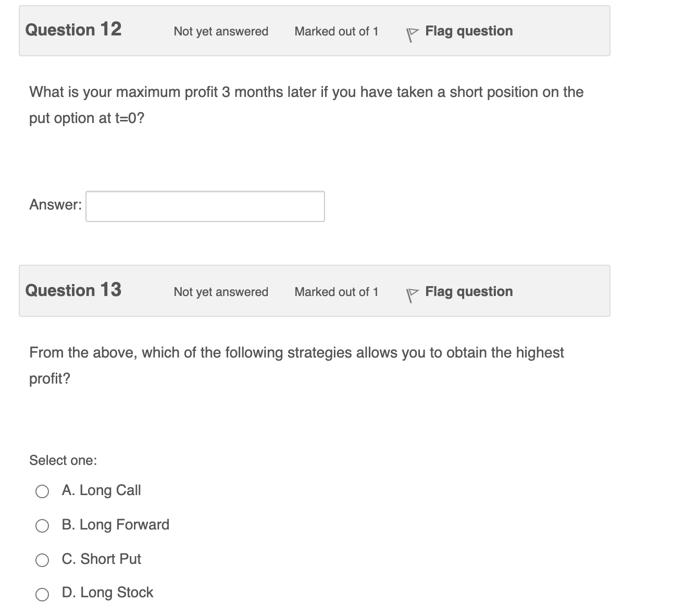This screenshot has width=697, height=616.
Task: Click the Question 12 prompt text
Action: coord(306,104)
